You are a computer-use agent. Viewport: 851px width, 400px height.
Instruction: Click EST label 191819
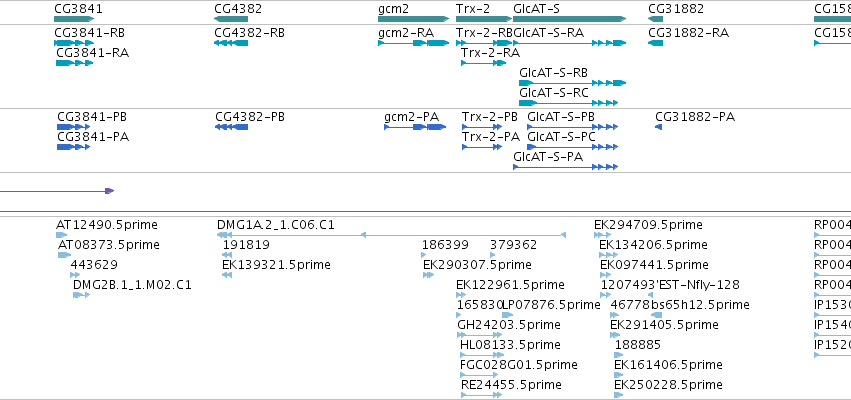(x=246, y=245)
